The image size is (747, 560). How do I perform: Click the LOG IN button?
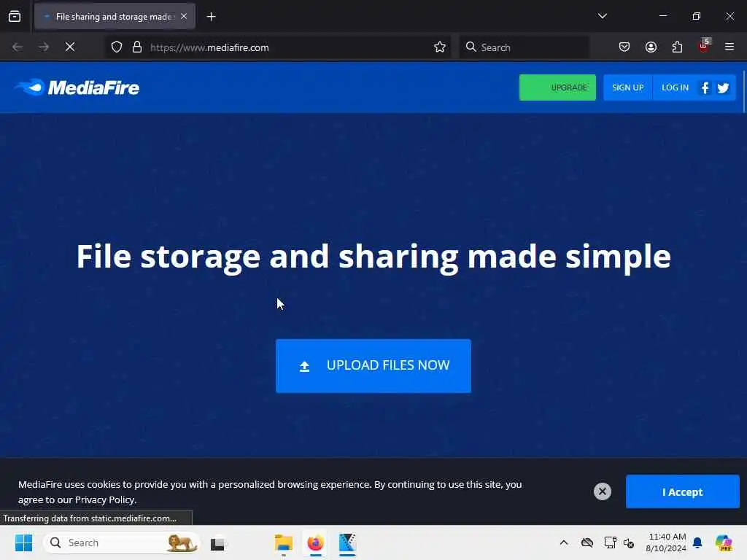click(x=675, y=87)
